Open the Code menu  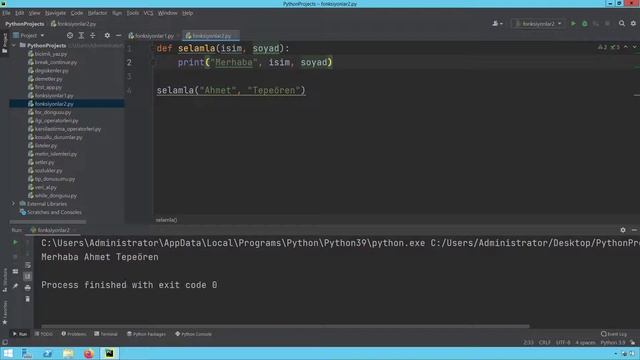76,13
